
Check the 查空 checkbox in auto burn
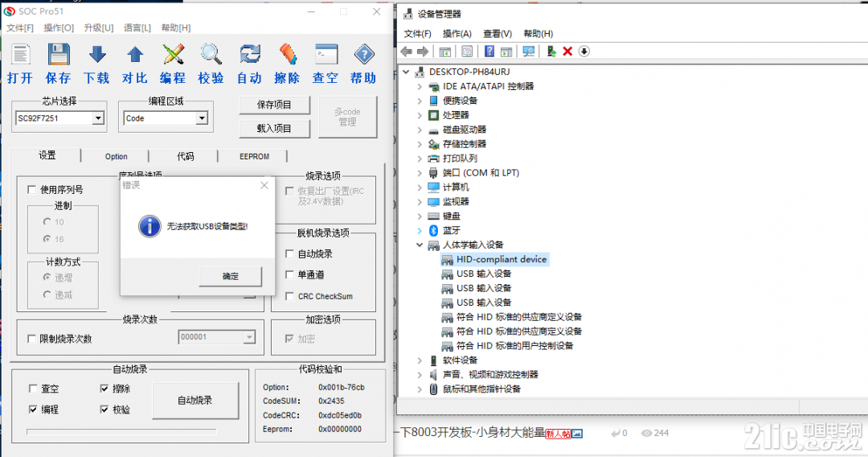[33, 389]
